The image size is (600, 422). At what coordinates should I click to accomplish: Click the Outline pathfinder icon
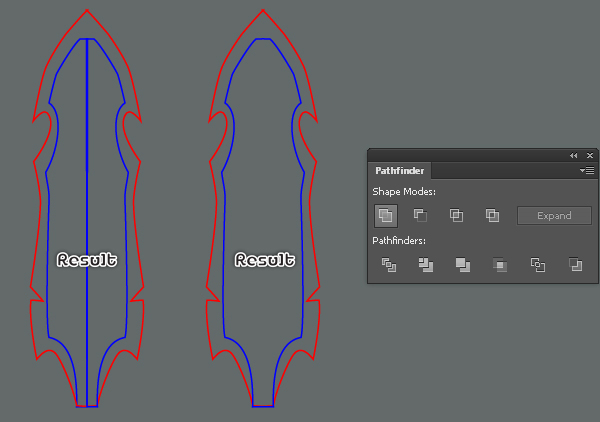[x=538, y=265]
